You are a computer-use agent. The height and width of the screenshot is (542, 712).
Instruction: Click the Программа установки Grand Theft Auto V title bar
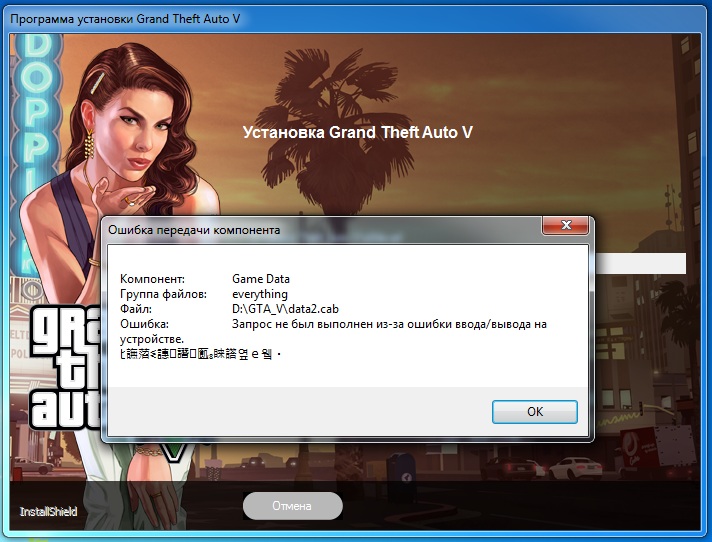tap(300, 17)
